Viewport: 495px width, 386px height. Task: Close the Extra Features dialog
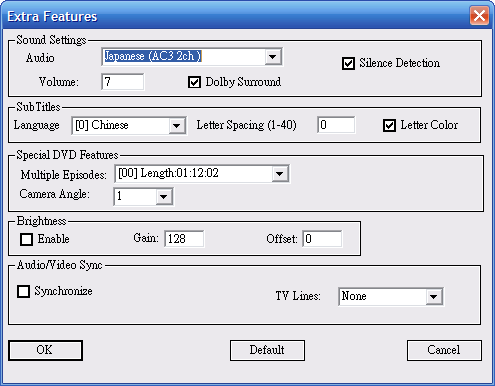(x=479, y=15)
